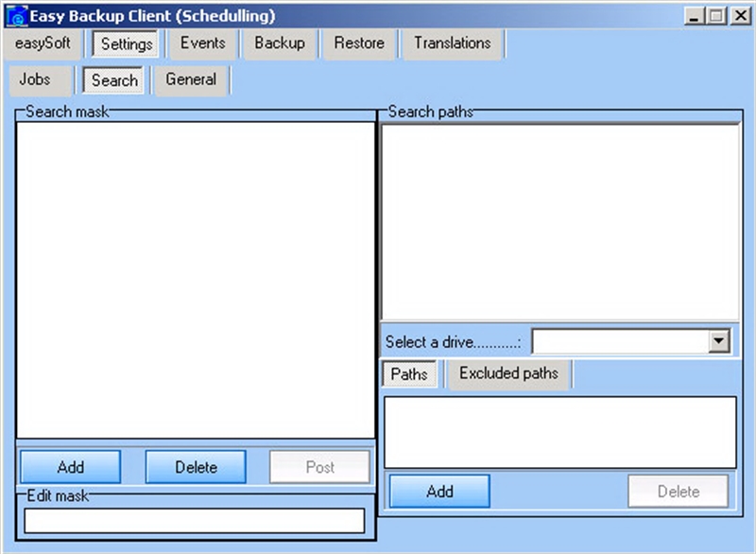Post the edited search mask
The height and width of the screenshot is (554, 756).
pos(318,466)
